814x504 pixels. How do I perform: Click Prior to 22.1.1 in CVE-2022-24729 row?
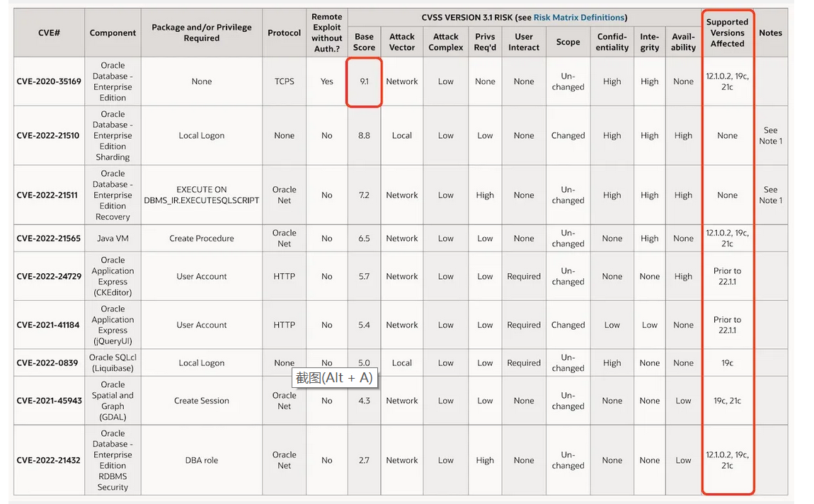click(x=728, y=276)
